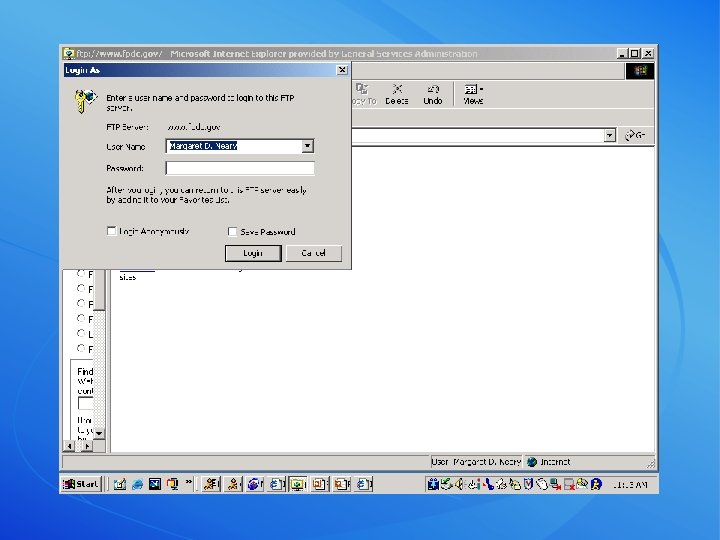
Task: Click the window resize grip in status bar
Action: (x=651, y=463)
